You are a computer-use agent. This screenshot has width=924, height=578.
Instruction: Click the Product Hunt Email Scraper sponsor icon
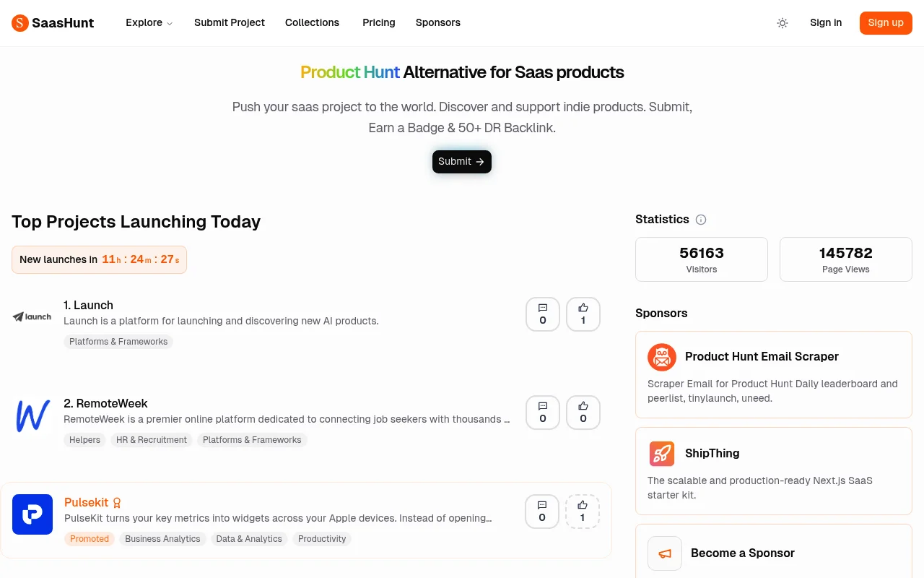[x=662, y=357]
